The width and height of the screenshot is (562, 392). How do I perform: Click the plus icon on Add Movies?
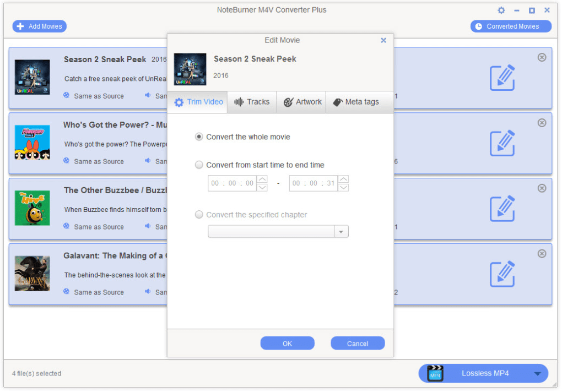20,26
